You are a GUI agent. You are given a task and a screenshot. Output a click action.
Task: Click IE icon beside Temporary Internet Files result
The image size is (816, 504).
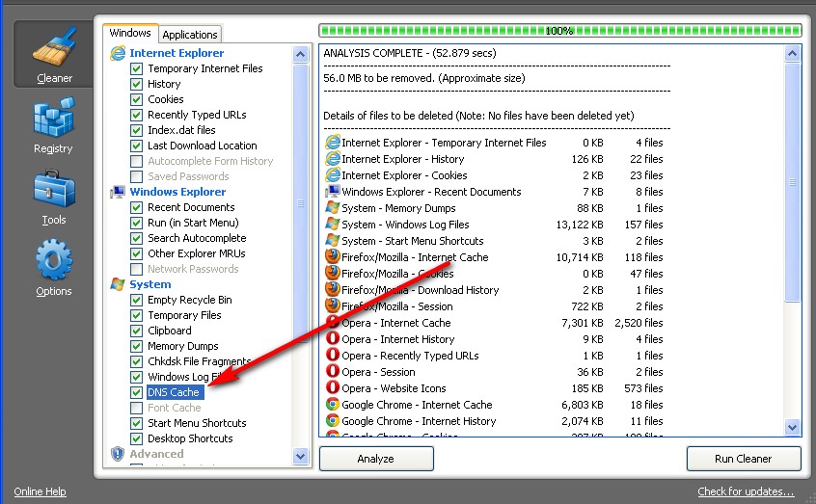coord(333,142)
